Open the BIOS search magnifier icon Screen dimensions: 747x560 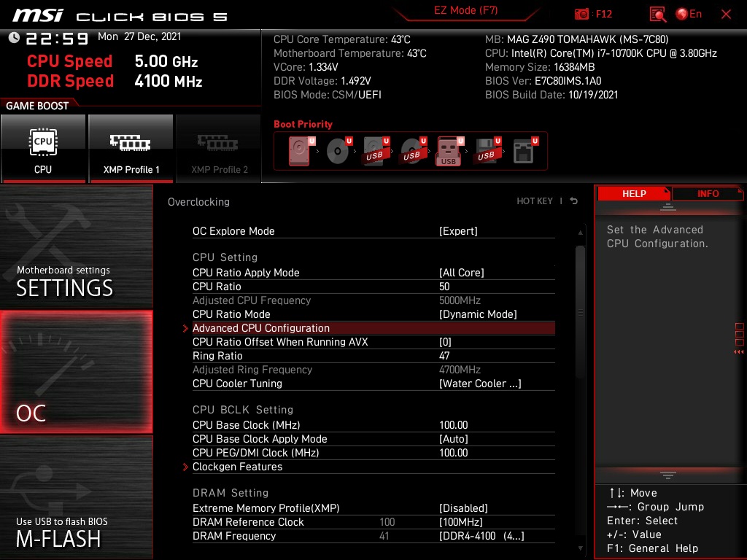coord(657,14)
